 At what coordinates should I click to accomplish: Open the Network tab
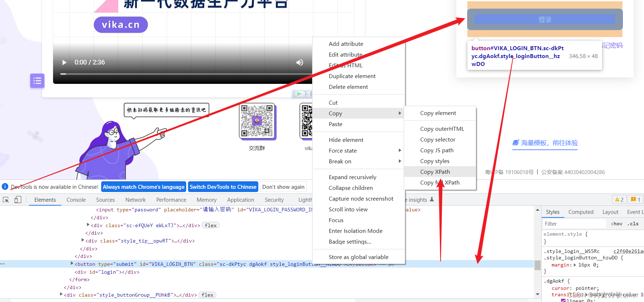click(x=136, y=200)
